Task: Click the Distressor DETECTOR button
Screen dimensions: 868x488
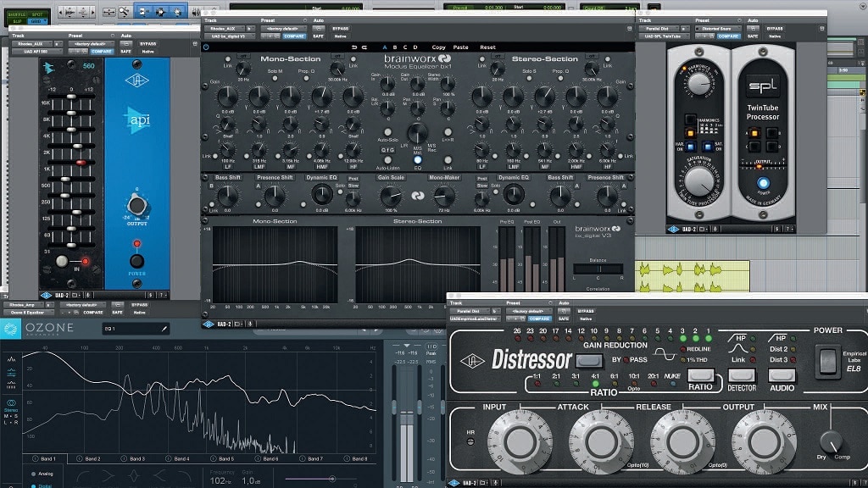Action: 741,375
